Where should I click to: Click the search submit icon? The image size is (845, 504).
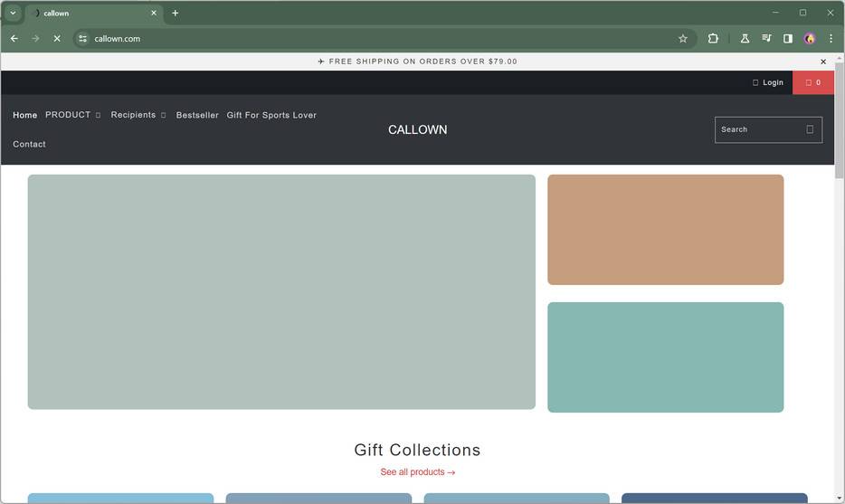pos(810,129)
